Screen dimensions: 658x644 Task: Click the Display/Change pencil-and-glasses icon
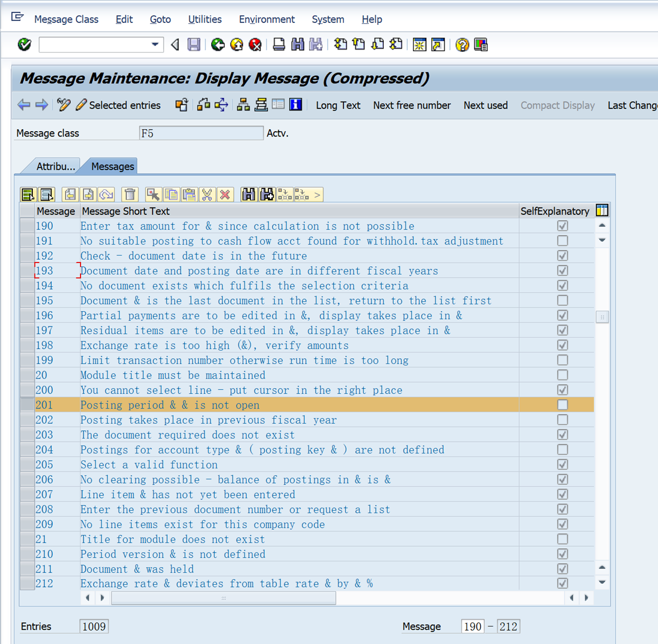(x=64, y=105)
